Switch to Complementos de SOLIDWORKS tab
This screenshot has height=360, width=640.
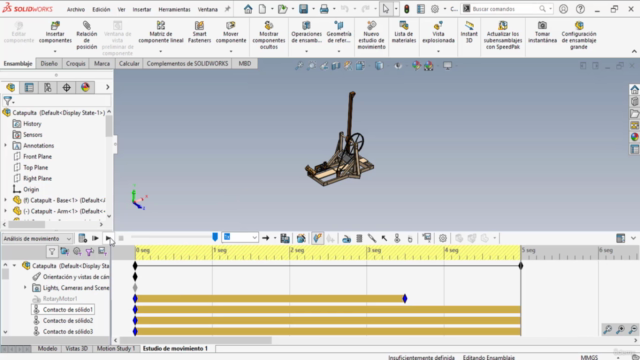tap(187, 63)
